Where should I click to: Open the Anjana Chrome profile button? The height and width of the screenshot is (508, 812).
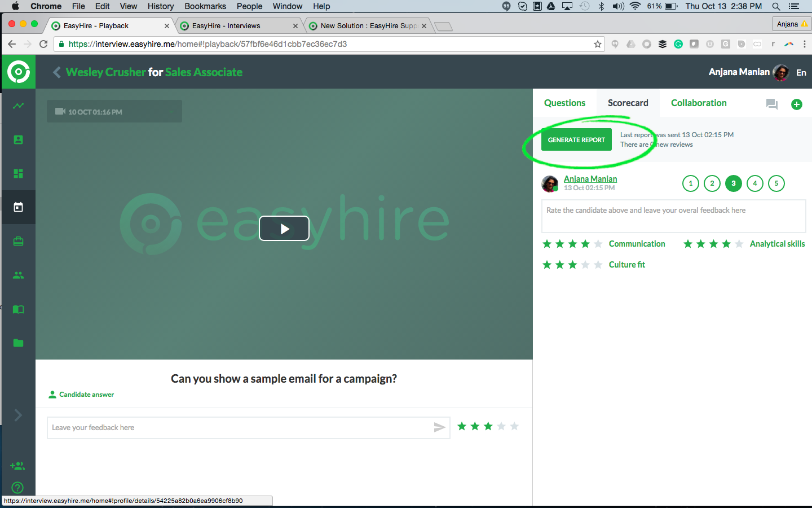pyautogui.click(x=792, y=24)
